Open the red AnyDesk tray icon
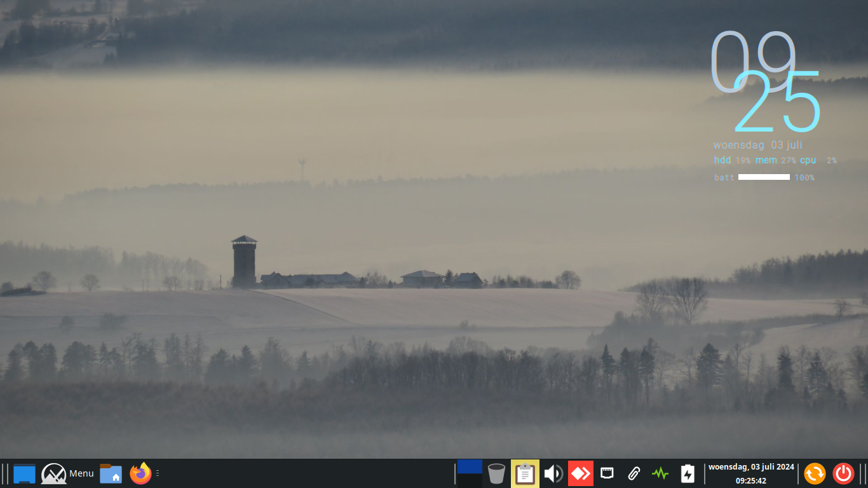The width and height of the screenshot is (868, 488). pyautogui.click(x=580, y=473)
